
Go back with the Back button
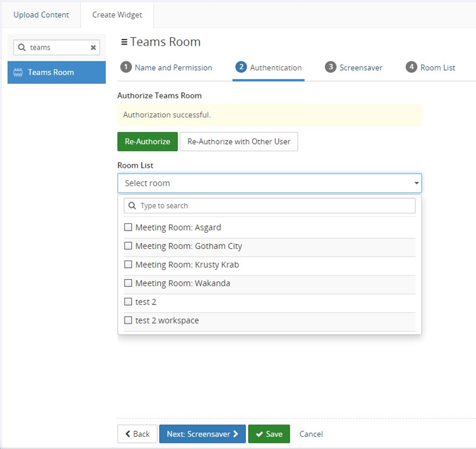[138, 434]
